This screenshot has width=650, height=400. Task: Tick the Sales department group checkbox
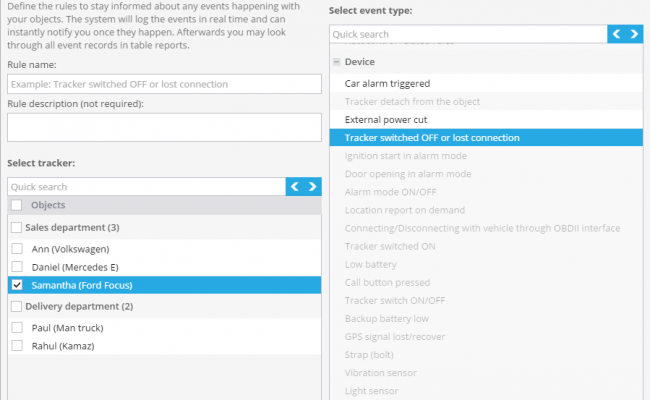[17, 227]
